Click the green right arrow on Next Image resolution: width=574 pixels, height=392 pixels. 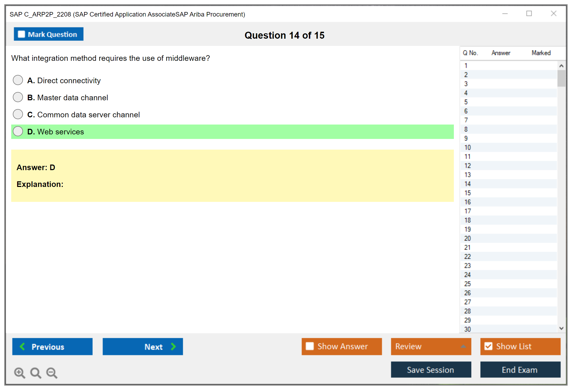coord(173,346)
